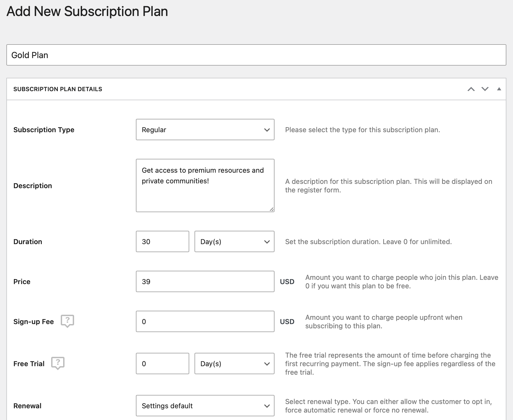Viewport: 513px width, 420px height.
Task: Click 'Please select the type' help text
Action: point(362,130)
